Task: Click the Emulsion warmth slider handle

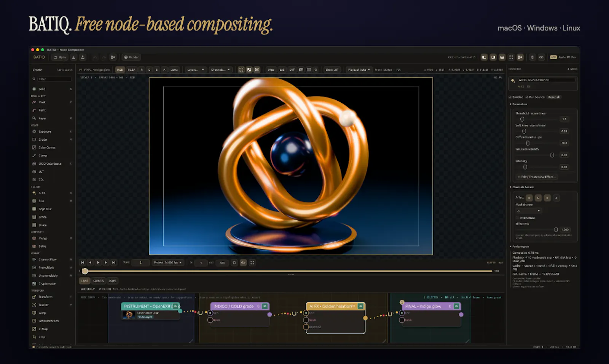Action: pos(552,155)
